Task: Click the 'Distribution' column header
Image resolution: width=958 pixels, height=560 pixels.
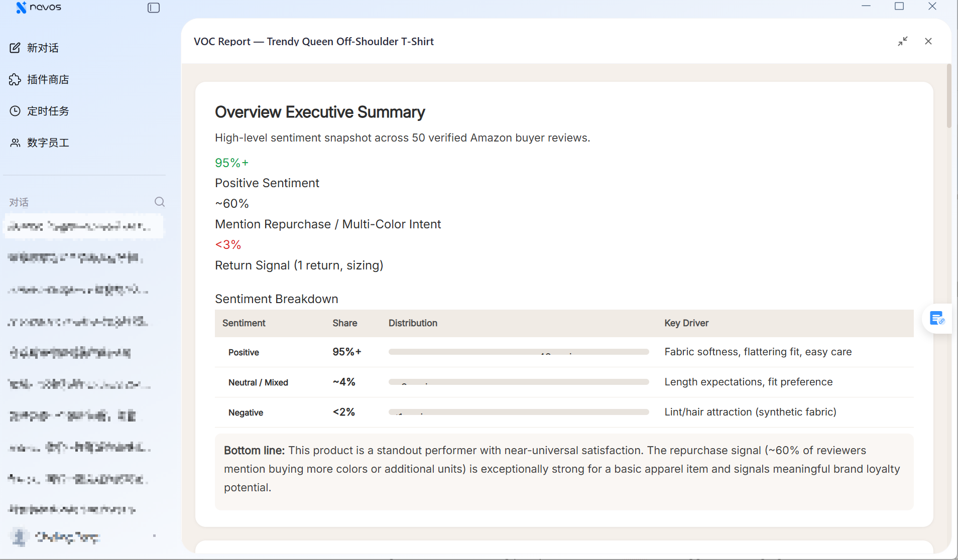Action: (413, 323)
